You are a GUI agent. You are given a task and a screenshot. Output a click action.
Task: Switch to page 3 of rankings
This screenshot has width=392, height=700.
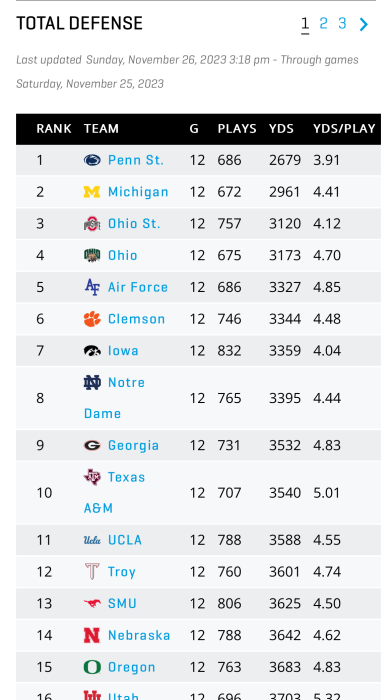pyautogui.click(x=342, y=23)
